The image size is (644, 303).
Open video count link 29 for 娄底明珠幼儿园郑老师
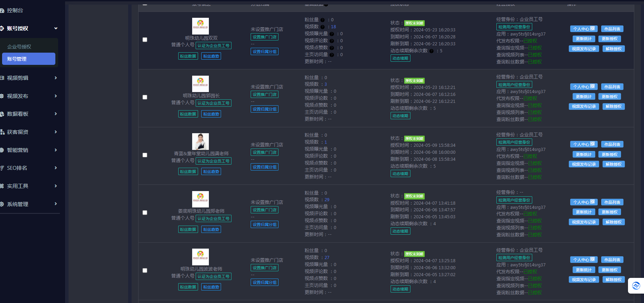[x=327, y=200]
